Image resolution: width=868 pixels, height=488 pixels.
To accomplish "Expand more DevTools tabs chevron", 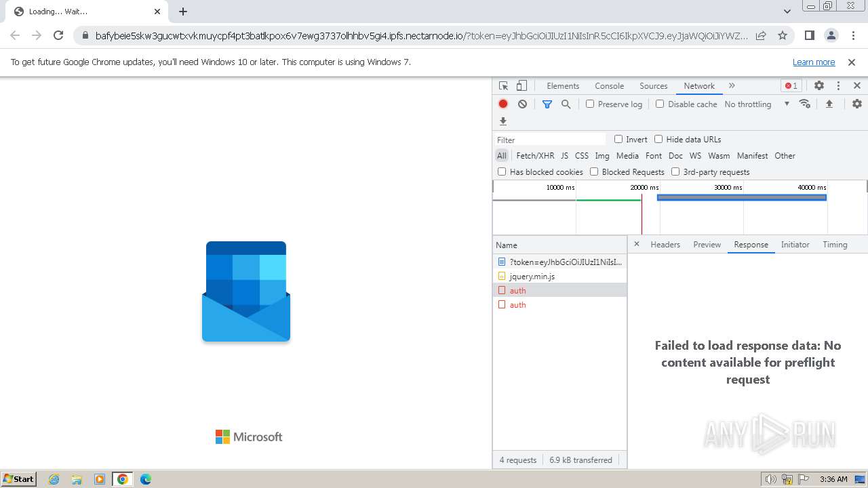I will (x=732, y=85).
